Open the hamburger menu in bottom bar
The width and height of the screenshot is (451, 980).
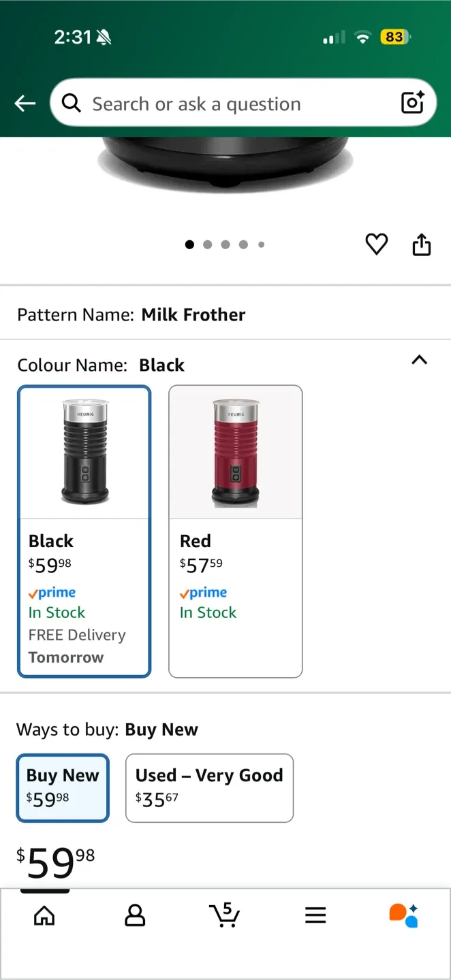tap(315, 916)
